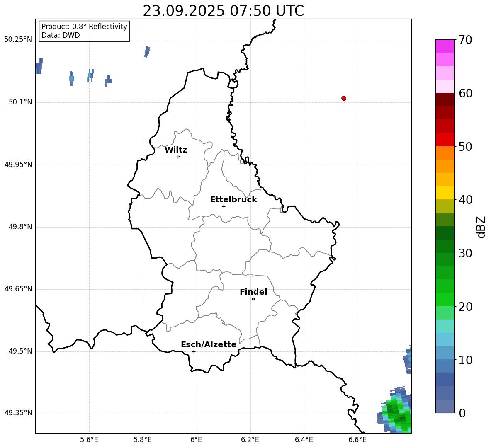Screen dimensions: 491x448
Task: Click the bright green colorbar segment at 20
Action: click(445, 299)
